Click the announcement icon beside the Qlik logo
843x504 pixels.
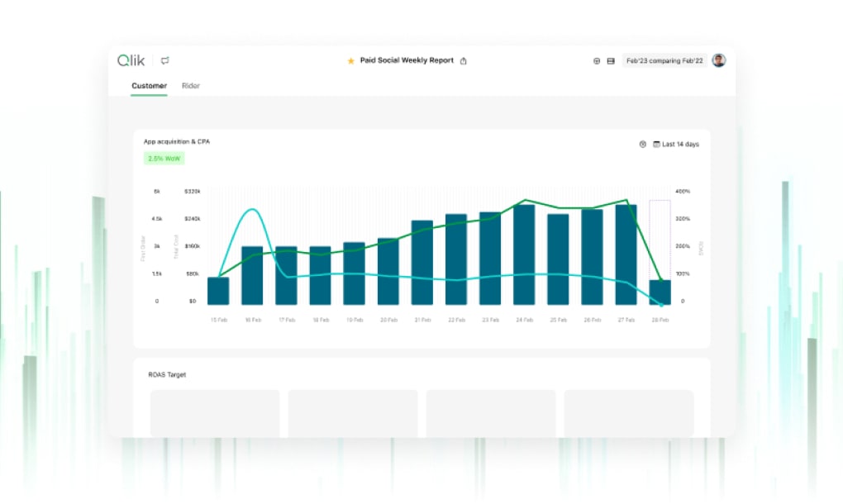coord(165,60)
